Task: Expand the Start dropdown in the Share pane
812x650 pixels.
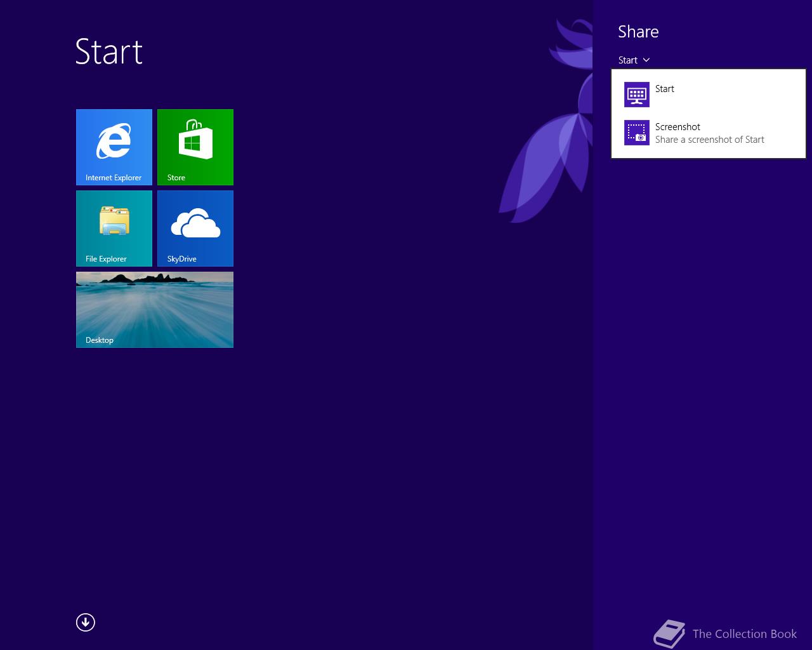Action: pos(634,60)
